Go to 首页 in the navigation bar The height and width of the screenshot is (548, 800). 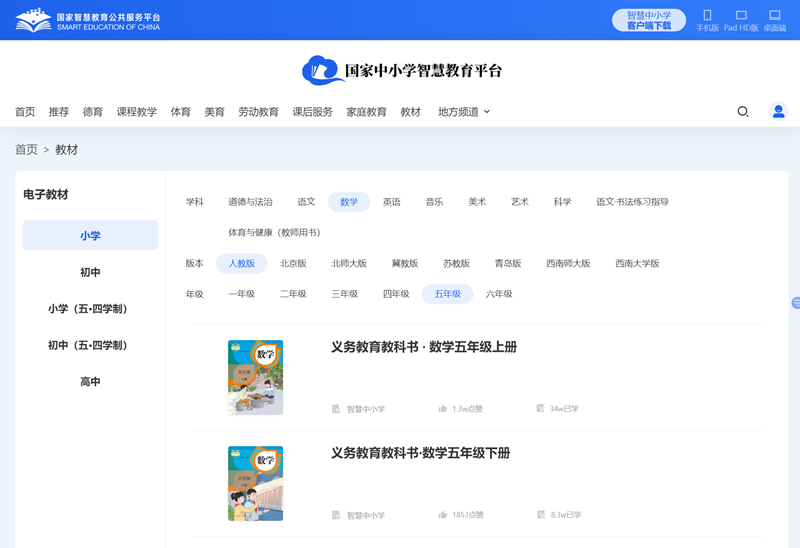click(x=25, y=112)
